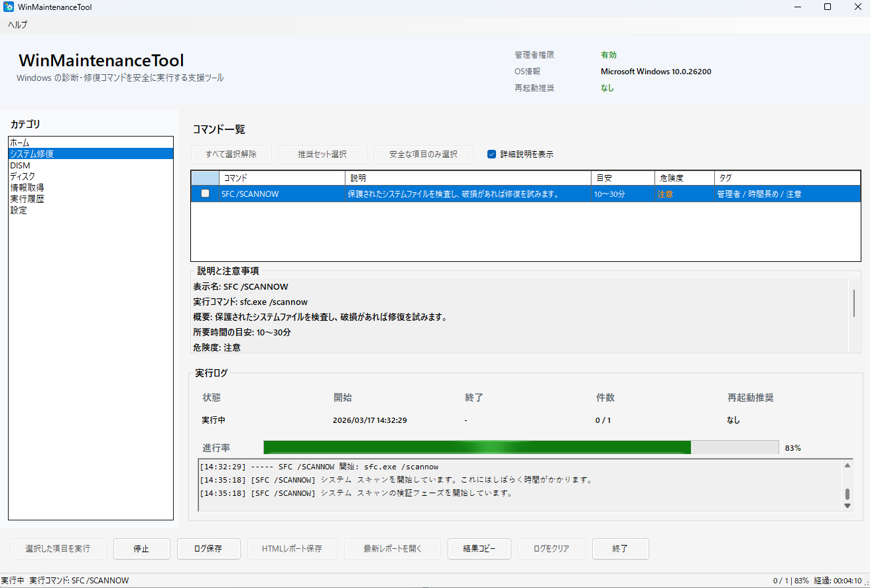Click the すべて選択解除 button
The image size is (870, 588).
[231, 154]
